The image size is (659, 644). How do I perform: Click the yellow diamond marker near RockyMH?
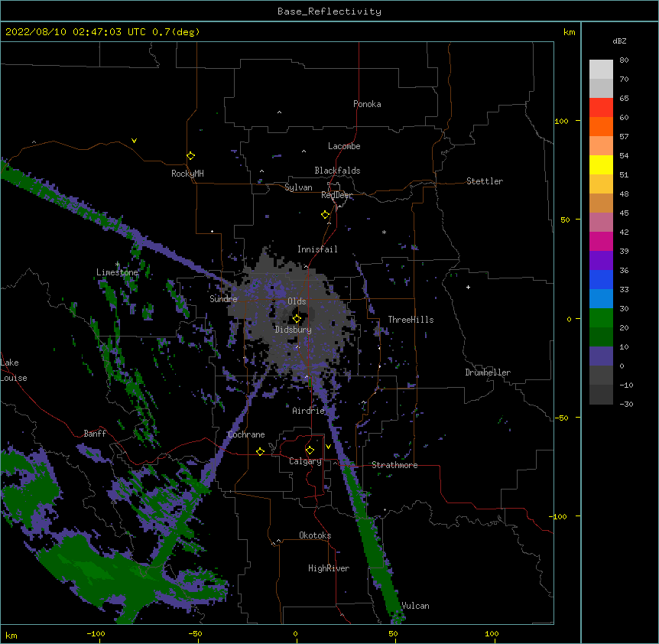click(190, 156)
